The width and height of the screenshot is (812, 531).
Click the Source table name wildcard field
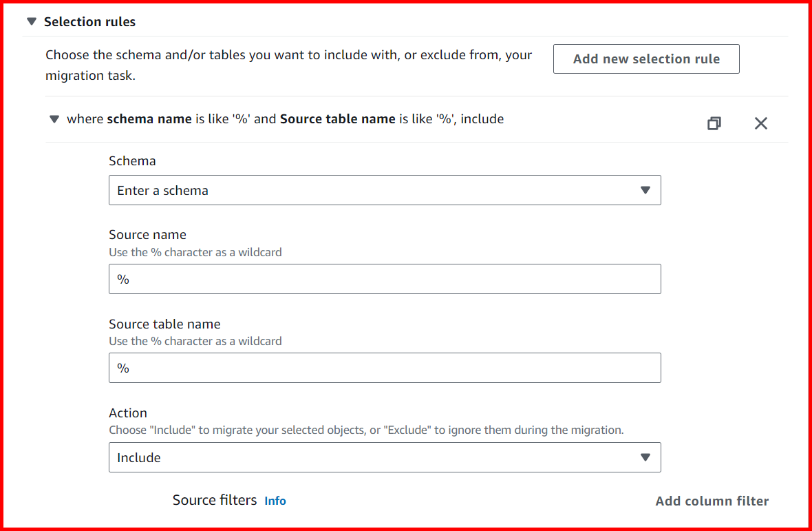pos(385,367)
